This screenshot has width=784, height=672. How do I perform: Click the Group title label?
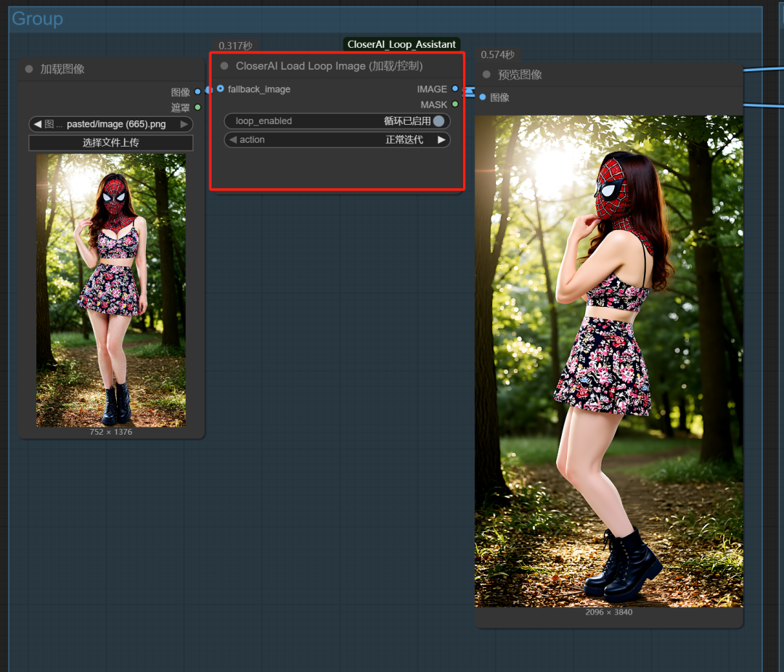pyautogui.click(x=38, y=18)
